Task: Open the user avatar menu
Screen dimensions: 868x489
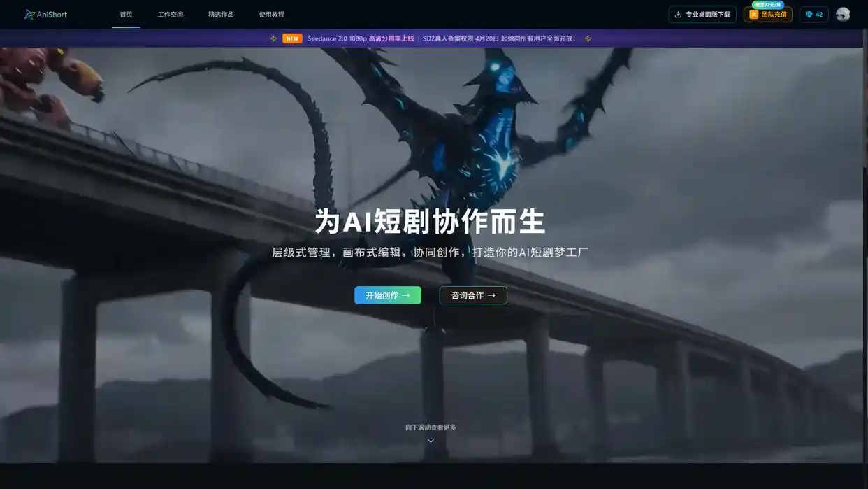Action: [843, 14]
